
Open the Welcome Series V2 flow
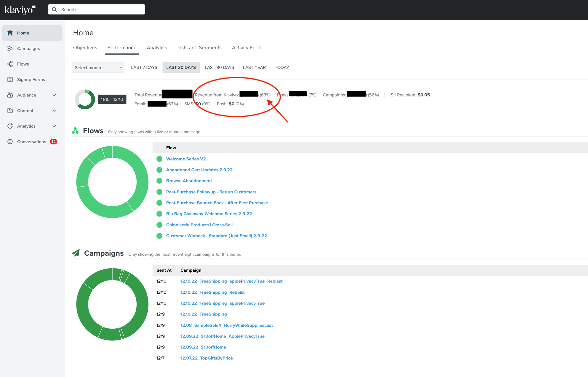186,159
